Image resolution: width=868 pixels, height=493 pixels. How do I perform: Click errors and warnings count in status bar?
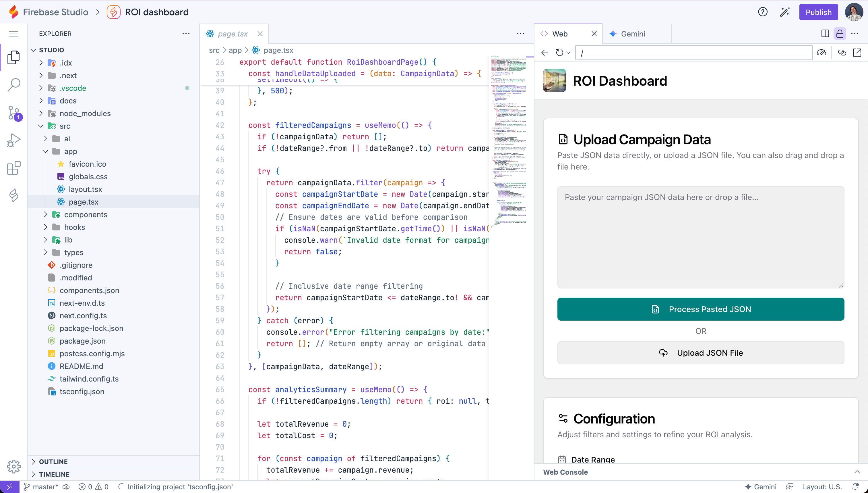point(93,487)
